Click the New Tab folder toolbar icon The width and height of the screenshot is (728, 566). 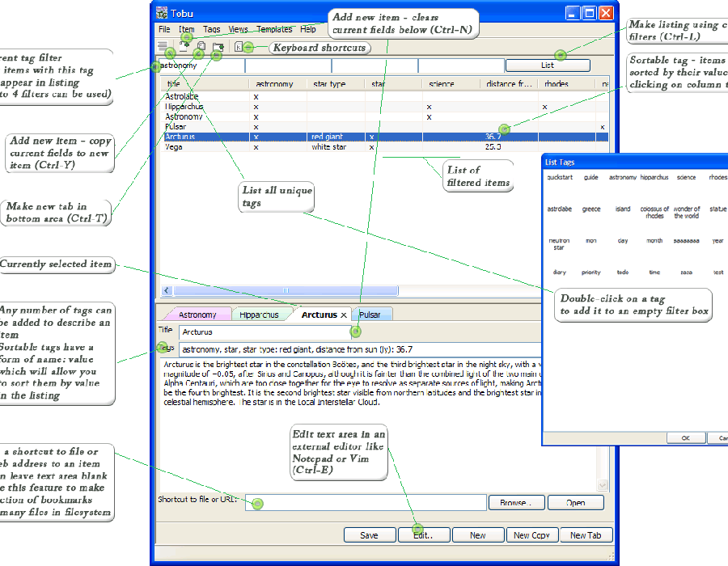[218, 46]
